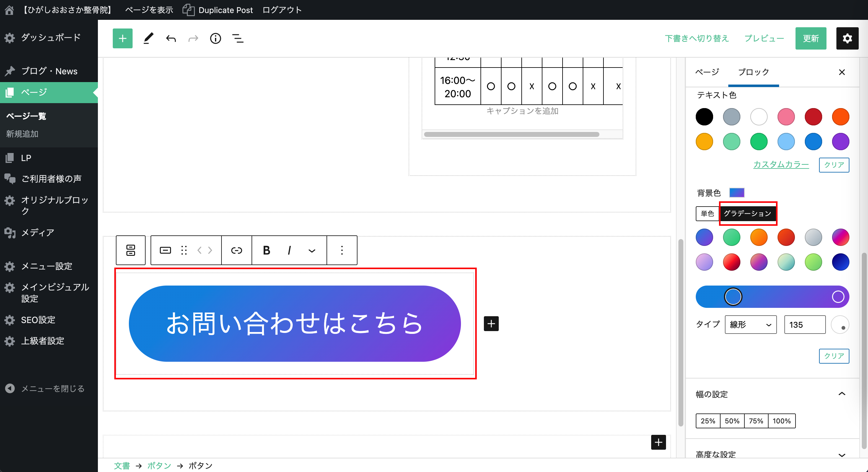Open the list view outline icon
Viewport: 868px width, 472px height.
point(238,38)
